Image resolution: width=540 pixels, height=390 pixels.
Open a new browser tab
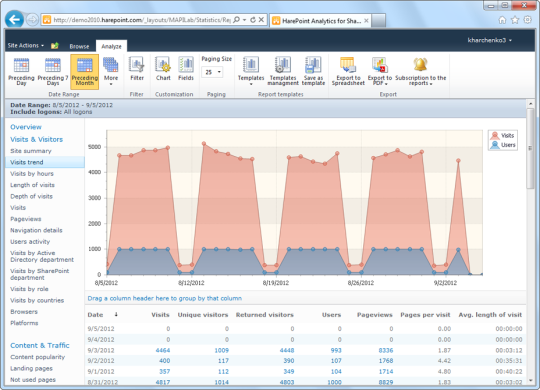point(378,21)
